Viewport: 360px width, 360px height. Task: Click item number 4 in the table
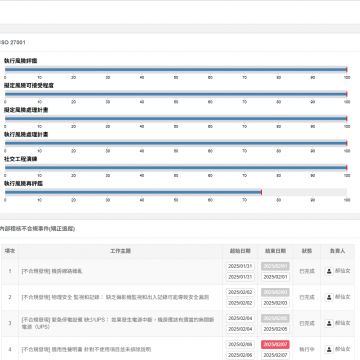click(x=10, y=349)
